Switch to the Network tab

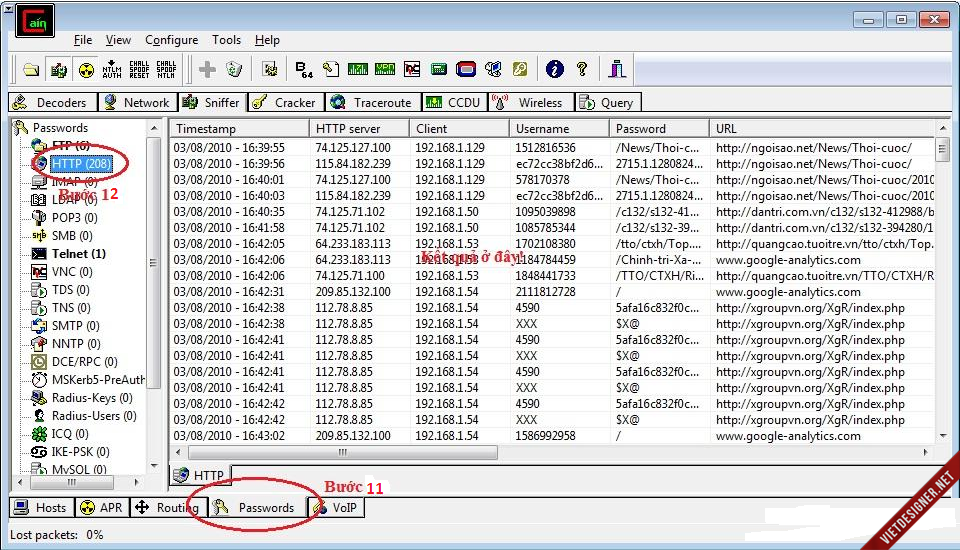tap(137, 102)
